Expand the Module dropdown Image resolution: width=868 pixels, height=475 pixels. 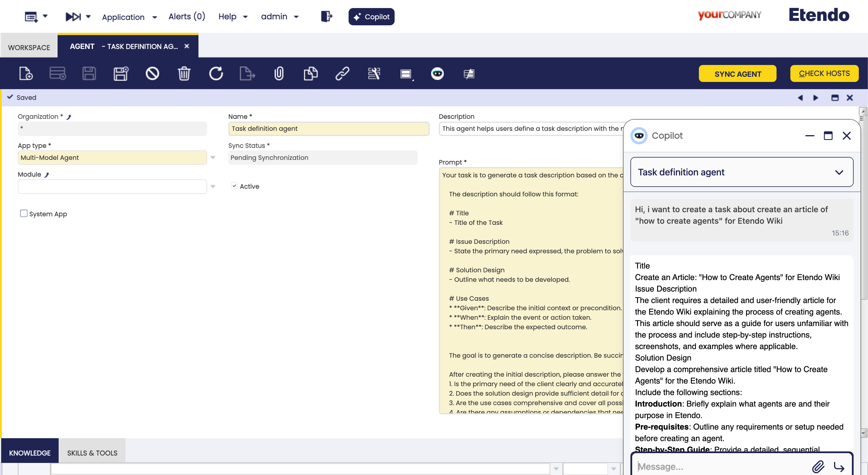coord(213,186)
